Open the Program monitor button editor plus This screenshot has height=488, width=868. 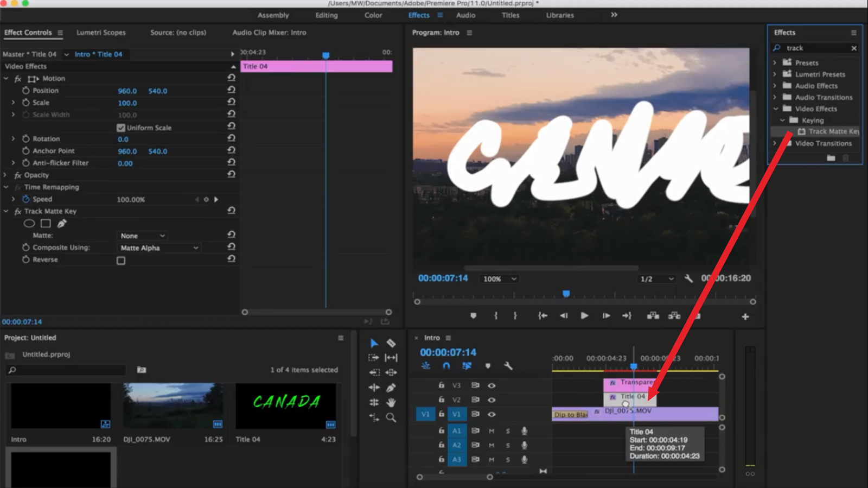(745, 316)
